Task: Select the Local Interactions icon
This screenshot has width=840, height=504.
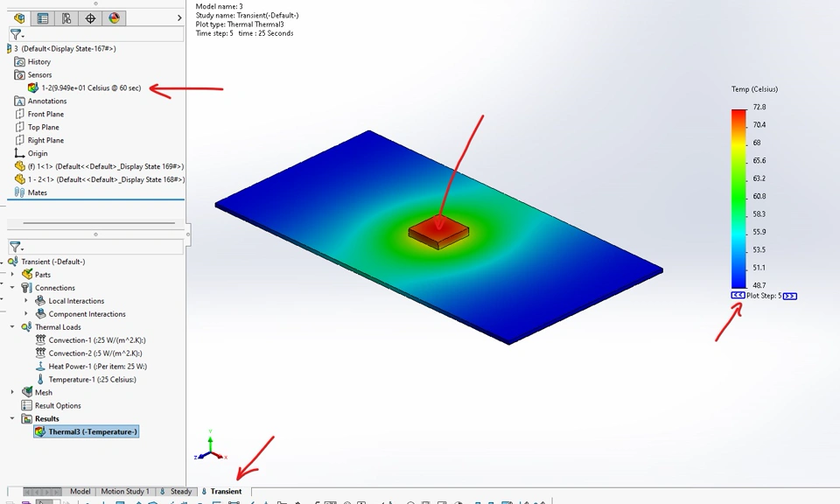Action: (40, 300)
